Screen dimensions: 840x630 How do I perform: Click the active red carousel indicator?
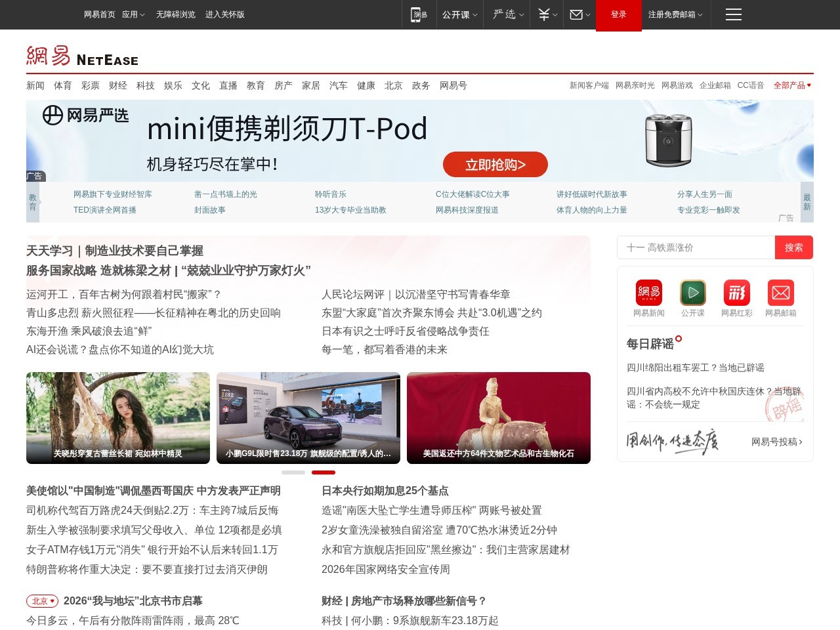click(324, 472)
